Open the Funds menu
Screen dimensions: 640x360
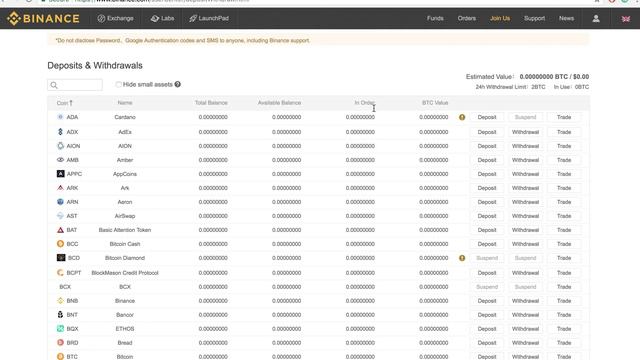tap(435, 18)
